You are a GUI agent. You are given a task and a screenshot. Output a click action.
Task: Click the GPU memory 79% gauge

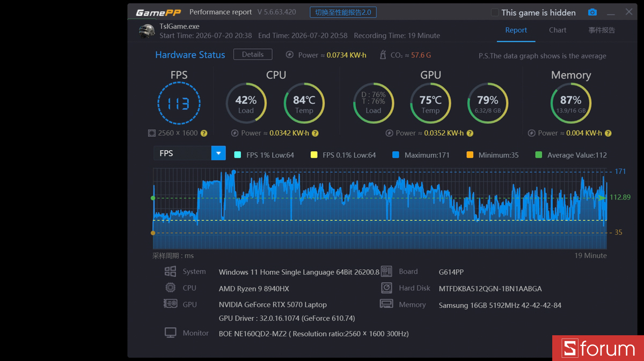(x=488, y=103)
